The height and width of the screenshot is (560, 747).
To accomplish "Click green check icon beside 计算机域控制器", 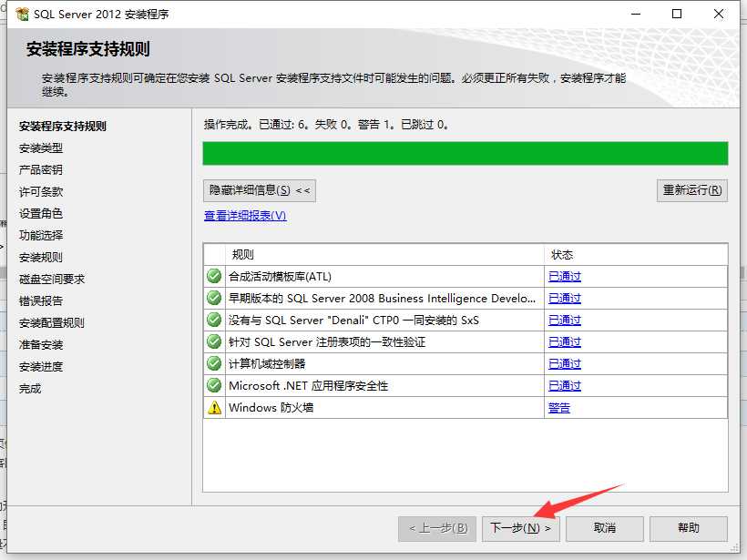I will [x=214, y=364].
